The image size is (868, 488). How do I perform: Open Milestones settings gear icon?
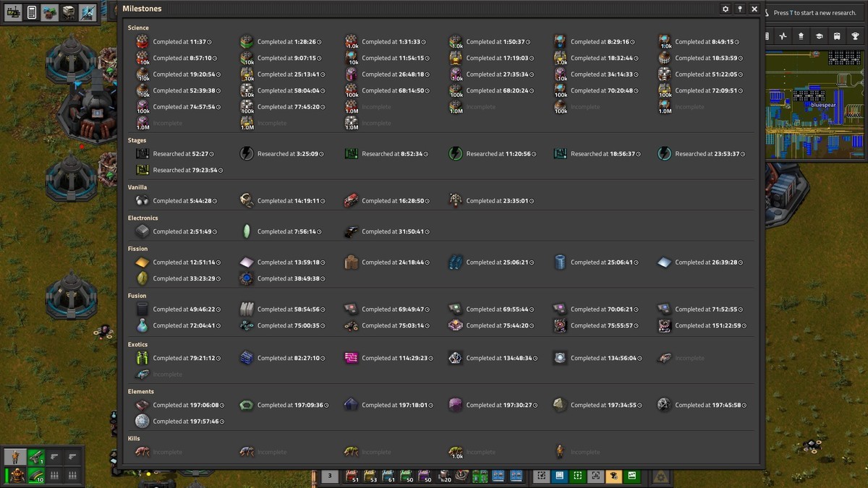tap(726, 9)
